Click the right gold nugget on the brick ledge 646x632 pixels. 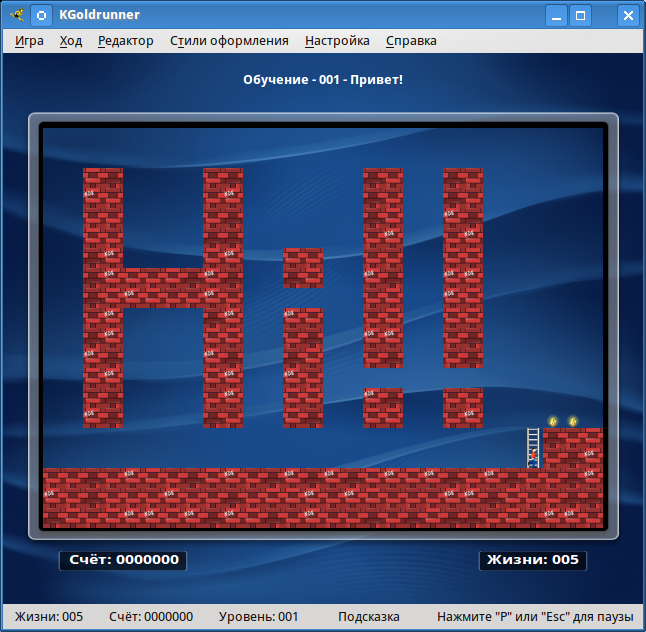coord(573,421)
